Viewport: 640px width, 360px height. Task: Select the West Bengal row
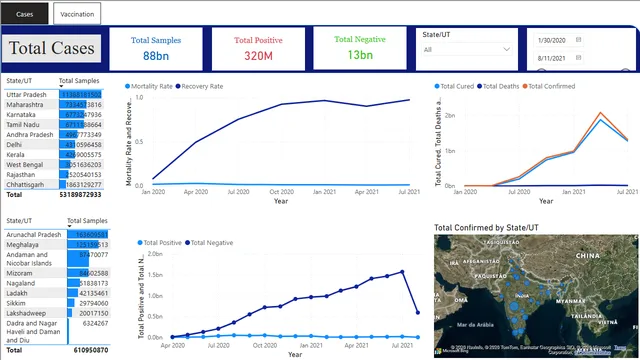point(54,164)
